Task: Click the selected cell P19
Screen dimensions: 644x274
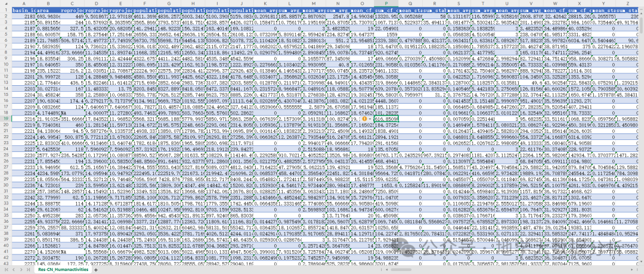Action: pyautogui.click(x=386, y=118)
